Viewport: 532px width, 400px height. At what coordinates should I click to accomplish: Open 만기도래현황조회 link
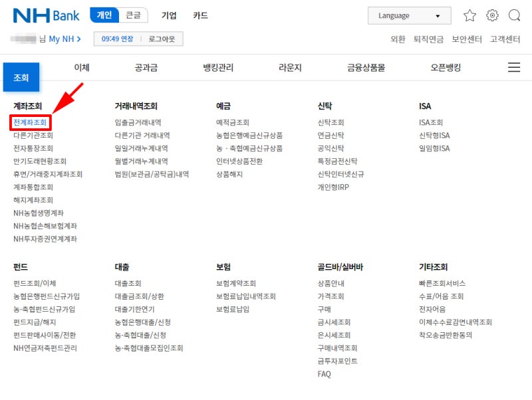pyautogui.click(x=40, y=161)
